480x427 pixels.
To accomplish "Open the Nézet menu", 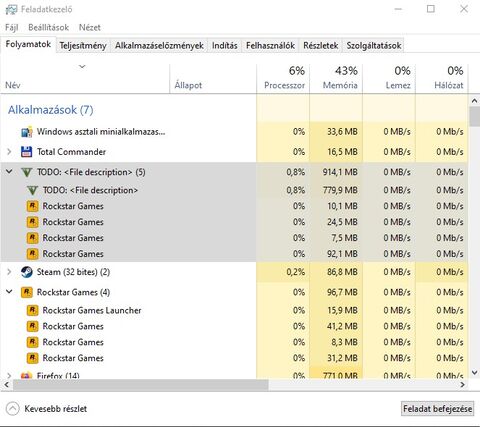I will (90, 27).
